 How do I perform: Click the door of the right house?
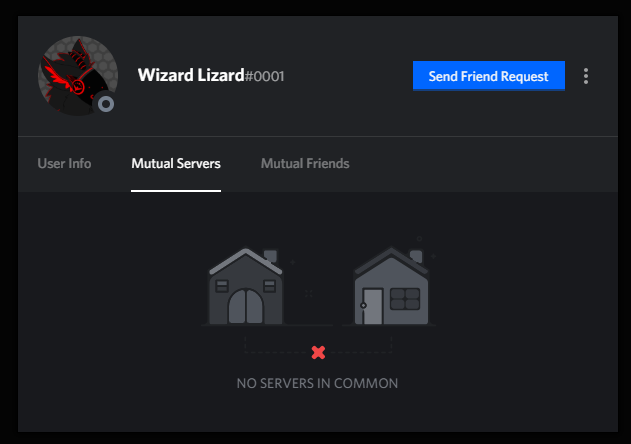click(372, 306)
